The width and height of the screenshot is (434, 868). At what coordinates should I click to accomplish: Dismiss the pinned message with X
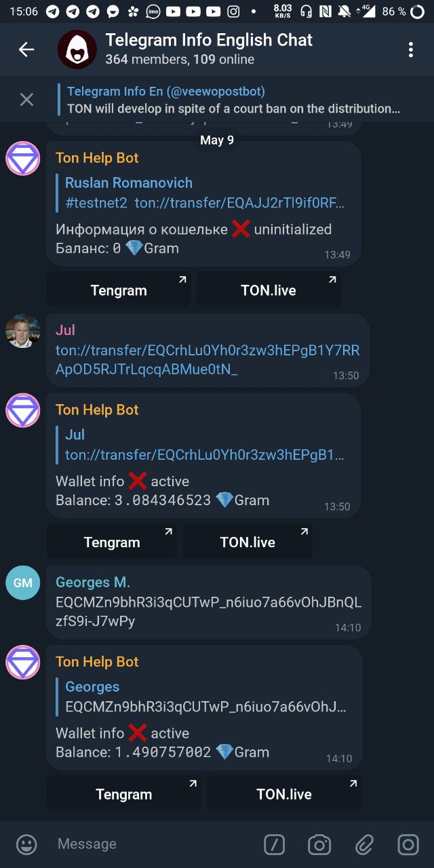[26, 100]
